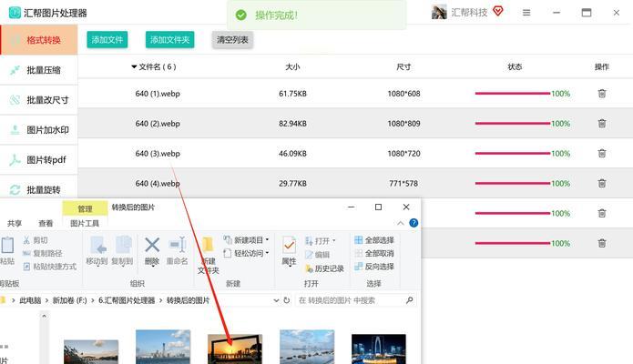Click the 添加文件夹 button
Image resolution: width=633 pixels, height=364 pixels.
(169, 39)
